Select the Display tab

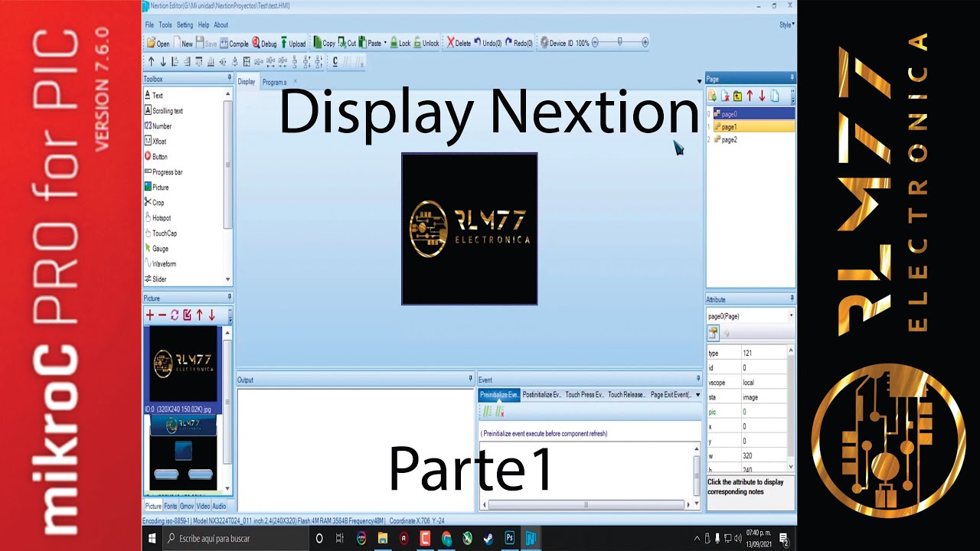tap(247, 82)
